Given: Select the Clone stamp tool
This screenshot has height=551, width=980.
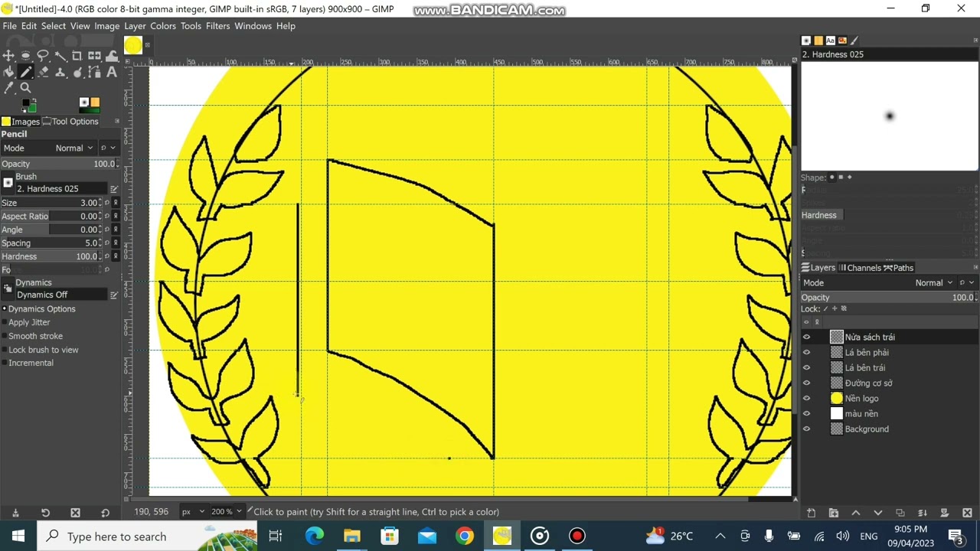Looking at the screenshot, I should click(60, 72).
